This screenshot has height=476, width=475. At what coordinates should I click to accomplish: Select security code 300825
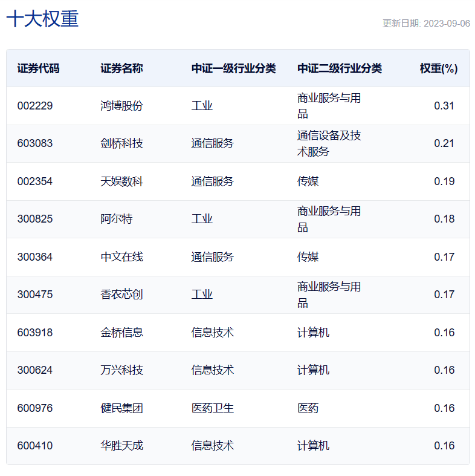(x=35, y=219)
